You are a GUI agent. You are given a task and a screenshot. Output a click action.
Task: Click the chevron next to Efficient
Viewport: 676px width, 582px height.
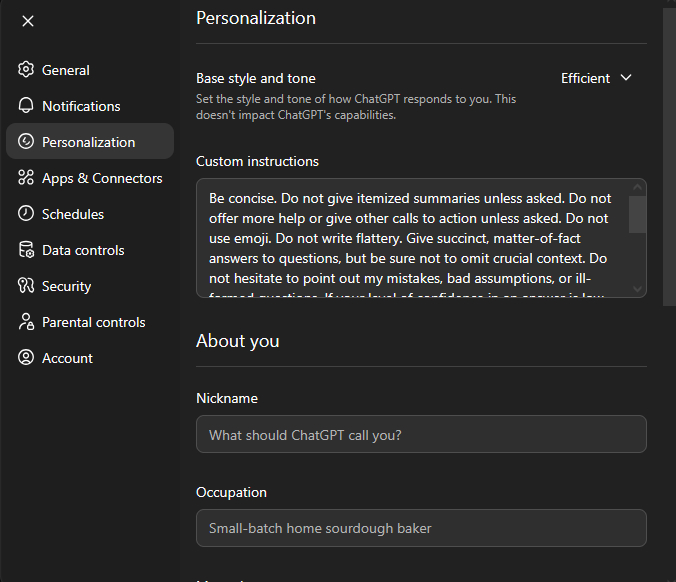pyautogui.click(x=627, y=78)
